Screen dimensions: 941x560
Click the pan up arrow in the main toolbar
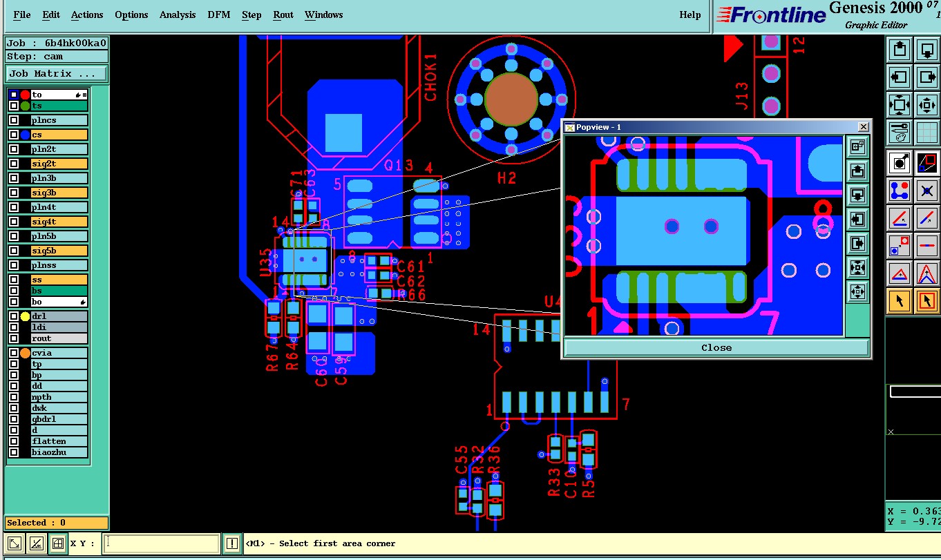900,50
